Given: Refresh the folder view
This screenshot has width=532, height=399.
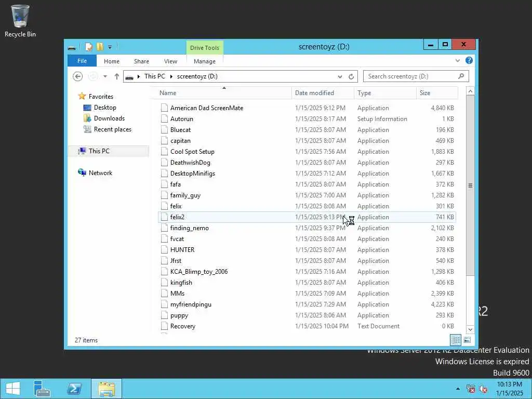Looking at the screenshot, I should (351, 77).
